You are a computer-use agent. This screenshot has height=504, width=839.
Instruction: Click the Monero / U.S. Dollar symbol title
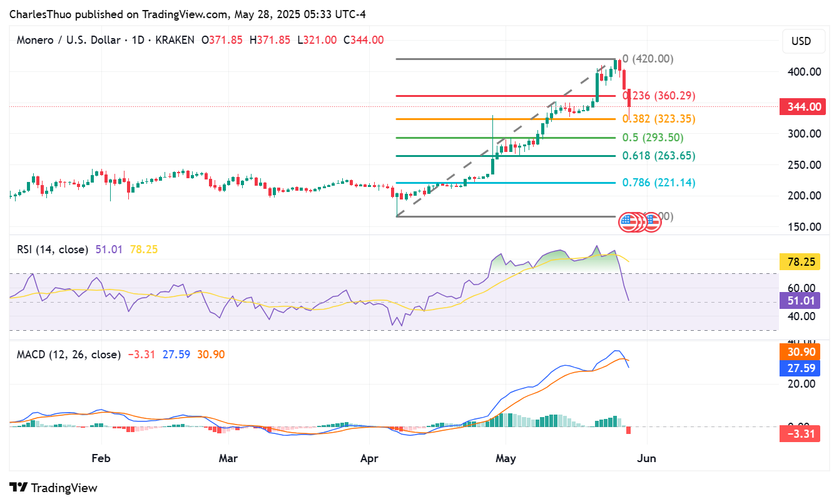68,40
